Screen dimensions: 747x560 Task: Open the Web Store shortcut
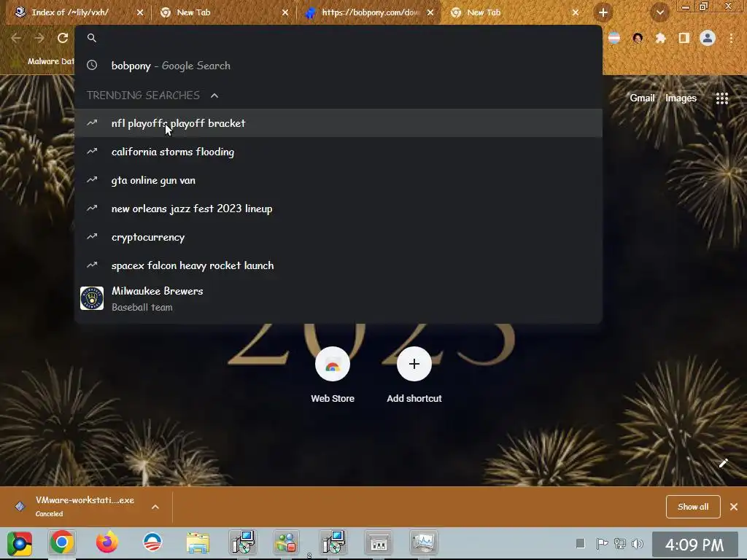[333, 376]
